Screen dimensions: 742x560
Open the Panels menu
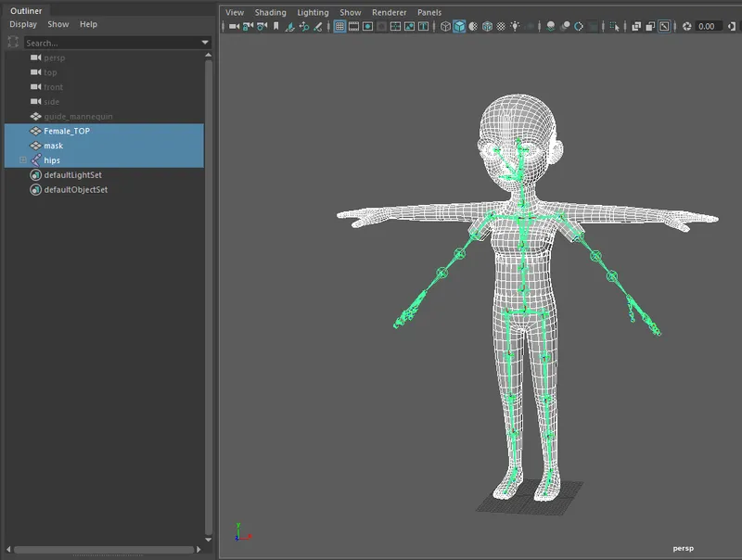pyautogui.click(x=428, y=12)
